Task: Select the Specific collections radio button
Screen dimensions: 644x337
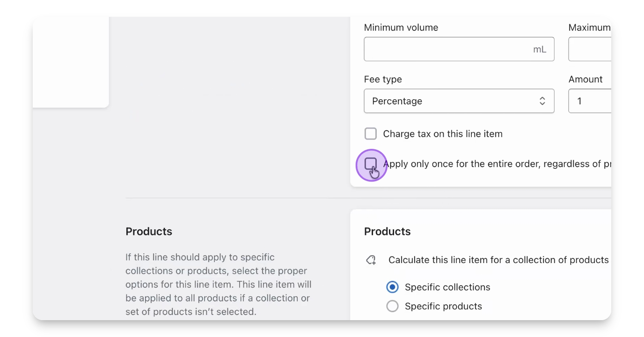Action: [392, 287]
